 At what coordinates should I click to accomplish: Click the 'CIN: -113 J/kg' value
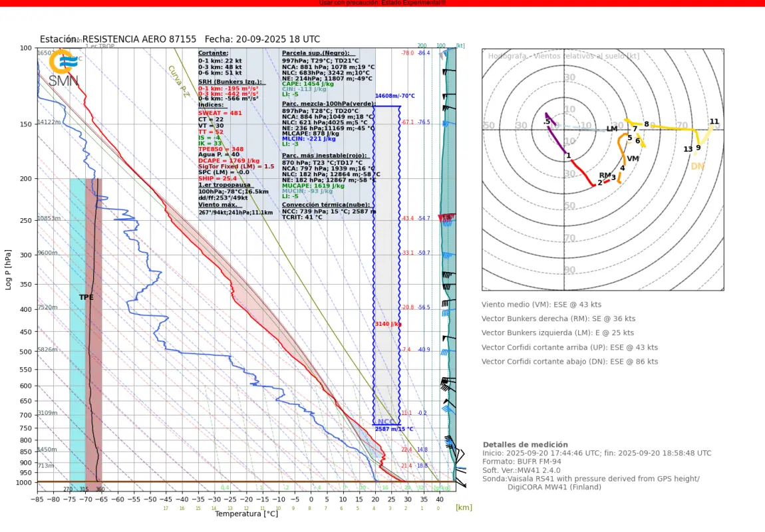coord(303,88)
